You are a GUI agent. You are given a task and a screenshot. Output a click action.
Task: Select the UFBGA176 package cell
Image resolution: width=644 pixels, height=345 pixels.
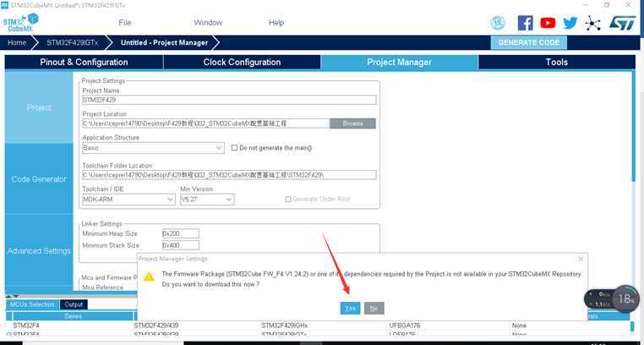(405, 326)
